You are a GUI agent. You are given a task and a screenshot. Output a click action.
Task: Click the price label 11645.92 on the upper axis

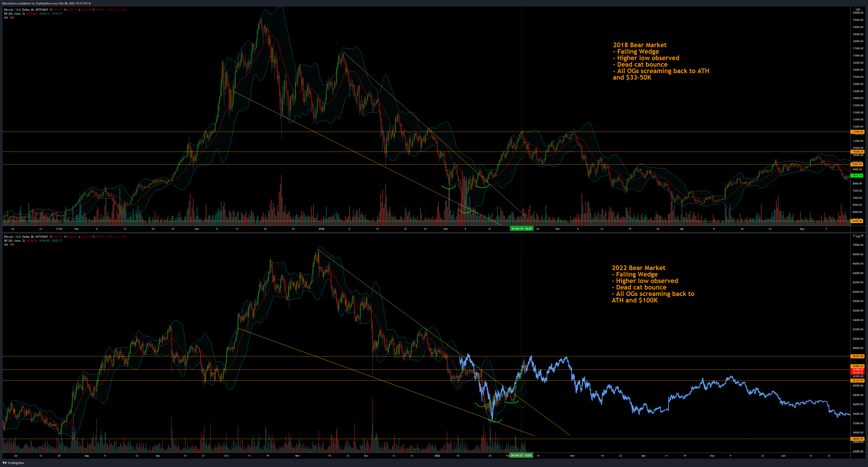click(858, 132)
